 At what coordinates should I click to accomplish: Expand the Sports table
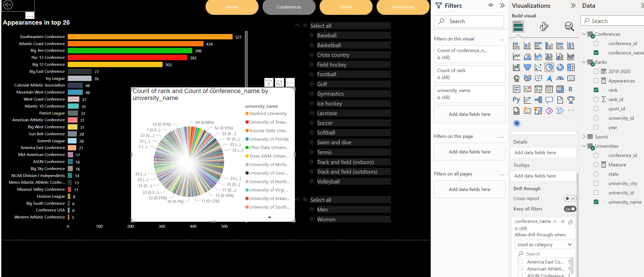(584, 137)
